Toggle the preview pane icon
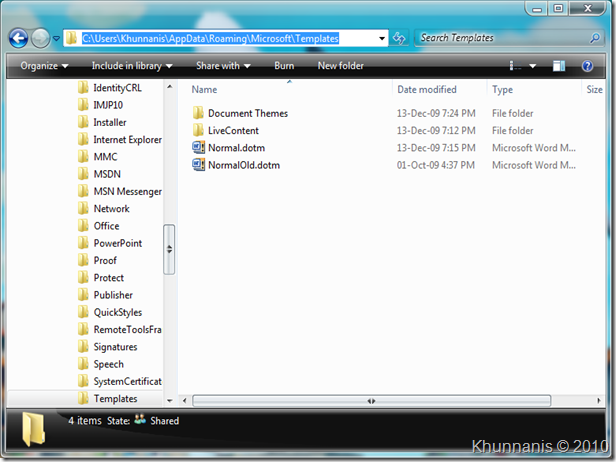The height and width of the screenshot is (462, 616). click(x=559, y=66)
